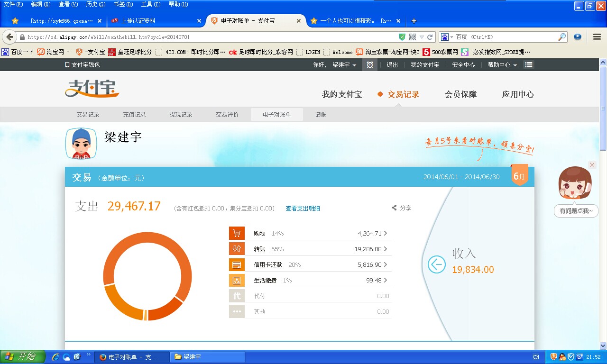Open the 梁建宇 folder taskbar button
Viewport: 607px width, 364px height.
[x=207, y=357]
